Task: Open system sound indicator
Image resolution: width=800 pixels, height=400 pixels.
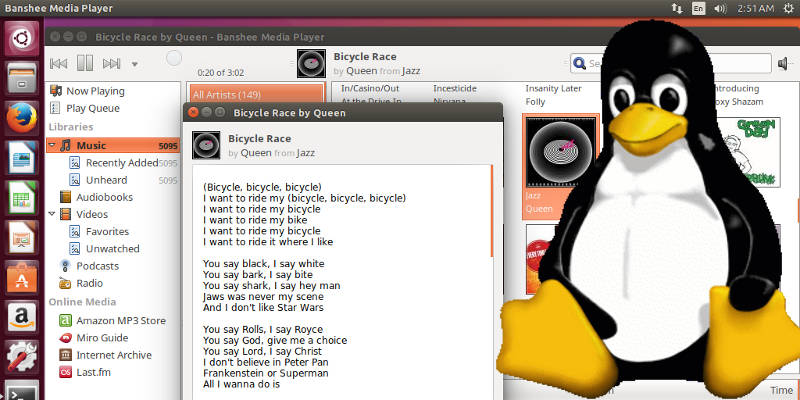Action: click(720, 8)
